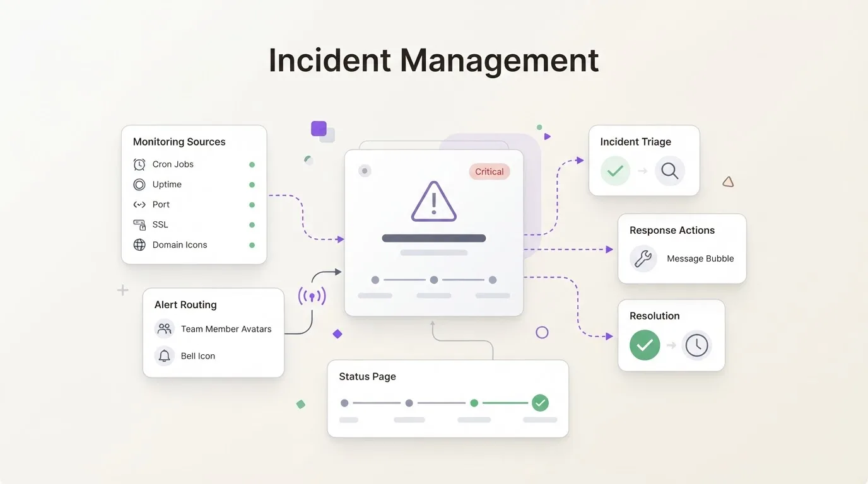Select the green step dot on Status Page timeline
Screen dimensions: 868x484
[x=474, y=403]
